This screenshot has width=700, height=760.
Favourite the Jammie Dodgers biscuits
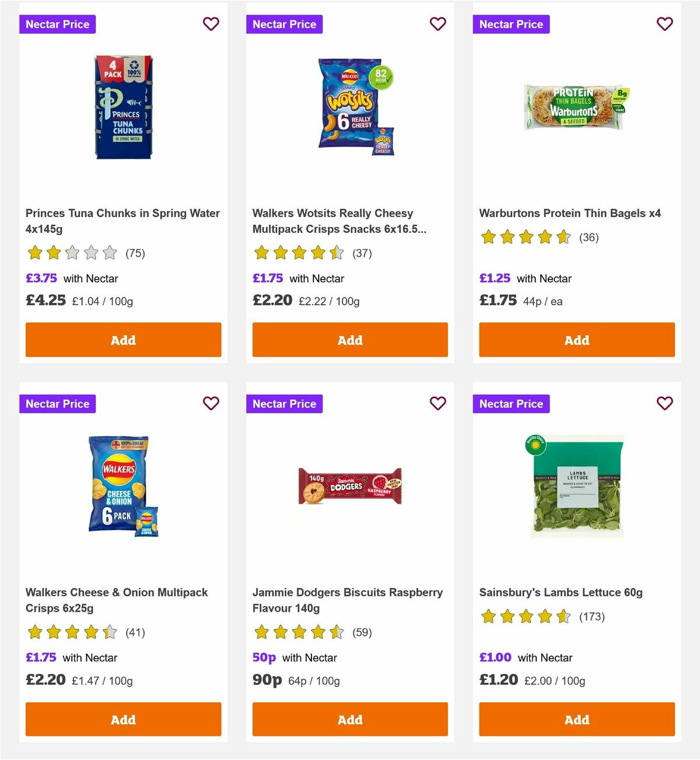click(x=437, y=403)
